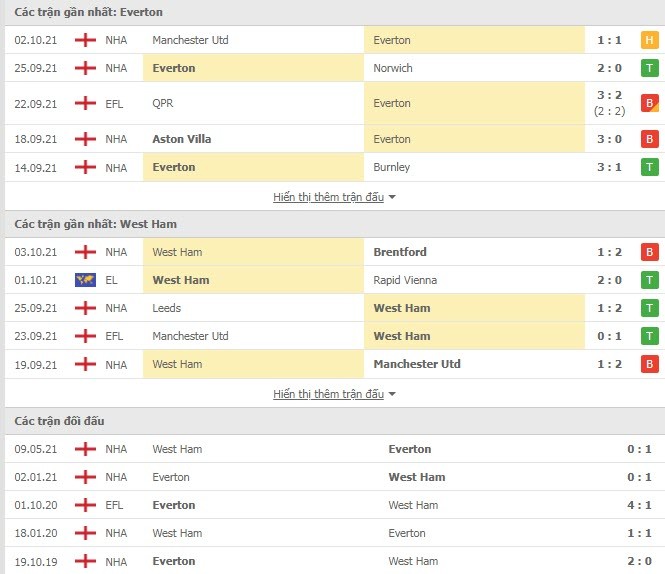The width and height of the screenshot is (665, 574).
Task: Select the 19.10.19 Everton vs West Ham row
Action: 335,561
